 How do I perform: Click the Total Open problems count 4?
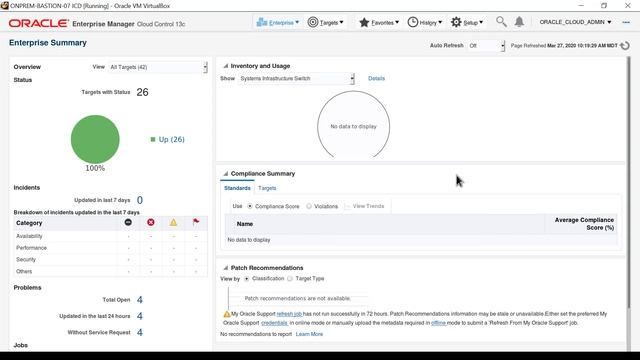coord(140,300)
